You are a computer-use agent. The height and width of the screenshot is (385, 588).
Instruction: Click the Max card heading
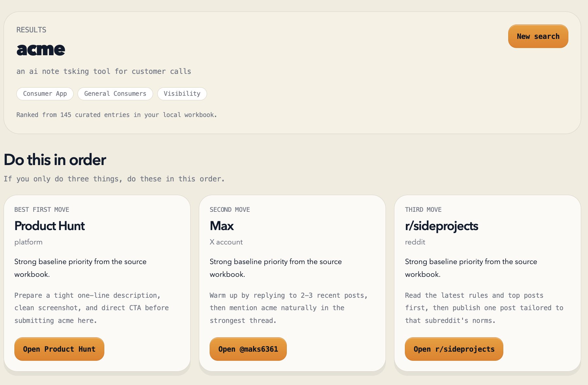point(221,226)
